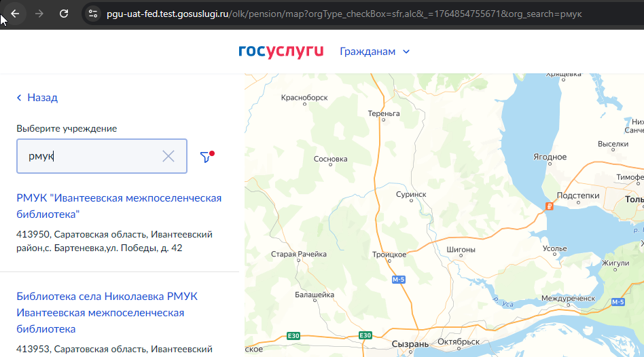Open site information icon in address bar

pos(93,14)
